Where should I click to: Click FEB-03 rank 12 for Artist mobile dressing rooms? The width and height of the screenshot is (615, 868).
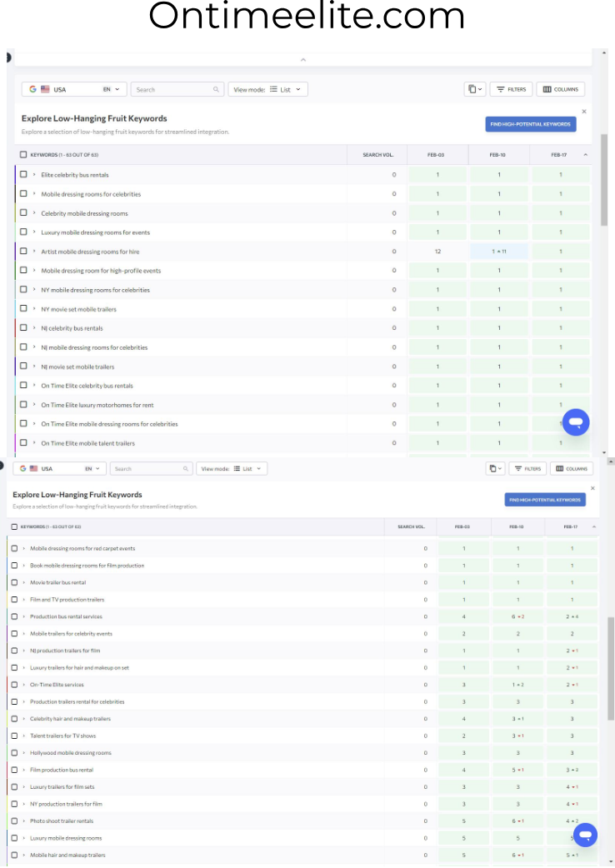point(437,252)
